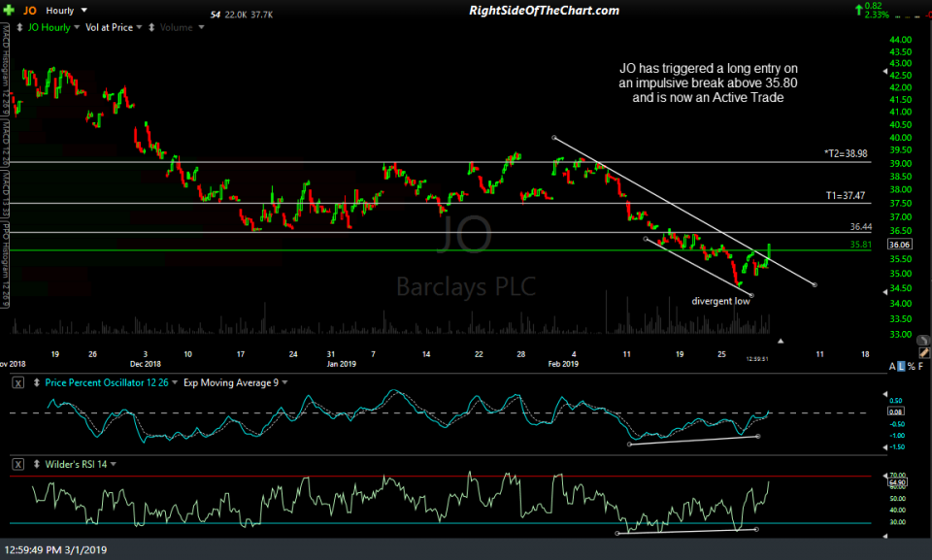Toggle arithmetic scale A button
Screen dimensions: 932x560
892,365
